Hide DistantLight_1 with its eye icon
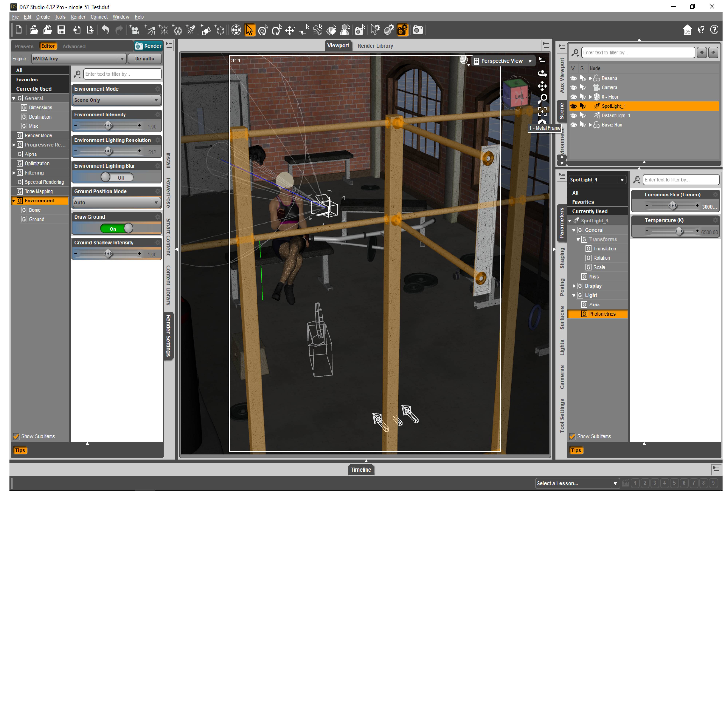This screenshot has width=728, height=728. pyautogui.click(x=573, y=116)
